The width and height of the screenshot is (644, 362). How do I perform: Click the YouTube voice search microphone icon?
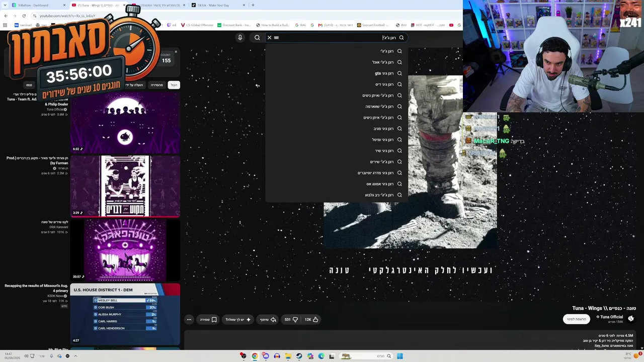(240, 38)
